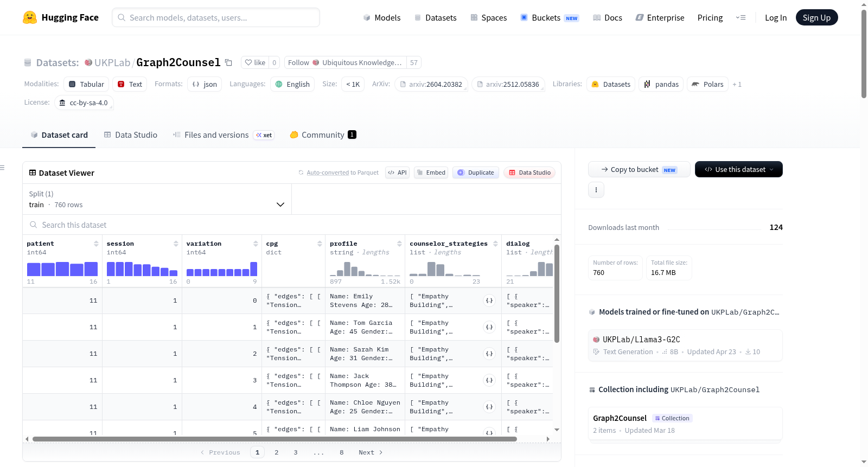
Task: Follow Ubiquitous Knowledge organization
Action: [x=345, y=62]
